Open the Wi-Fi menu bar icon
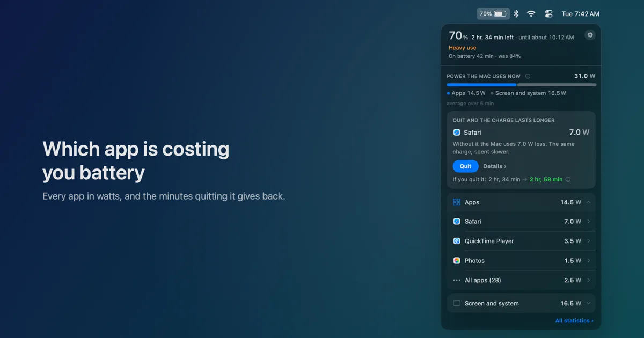 (x=531, y=14)
